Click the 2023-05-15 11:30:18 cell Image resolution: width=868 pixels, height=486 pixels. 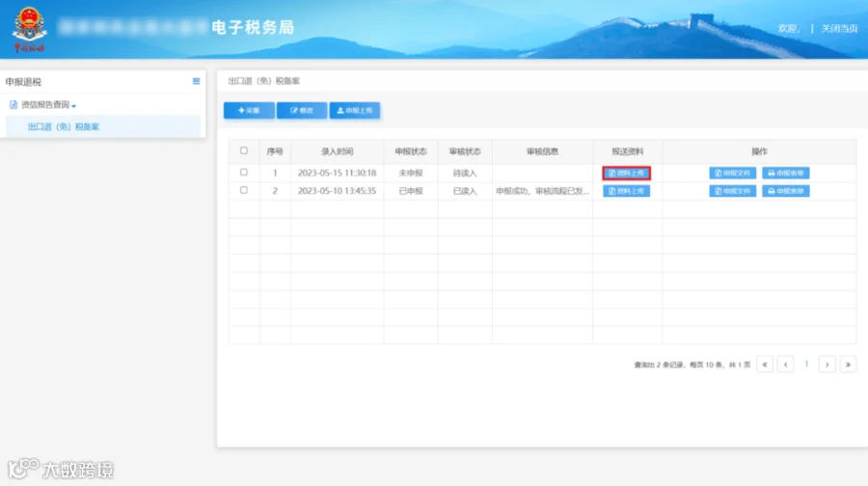337,173
